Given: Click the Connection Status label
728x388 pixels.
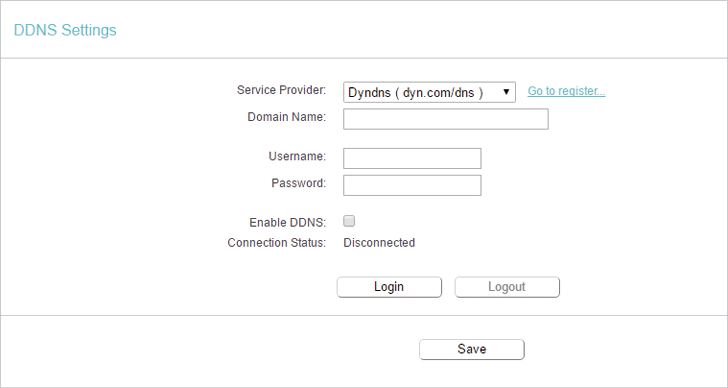Looking at the screenshot, I should click(277, 243).
